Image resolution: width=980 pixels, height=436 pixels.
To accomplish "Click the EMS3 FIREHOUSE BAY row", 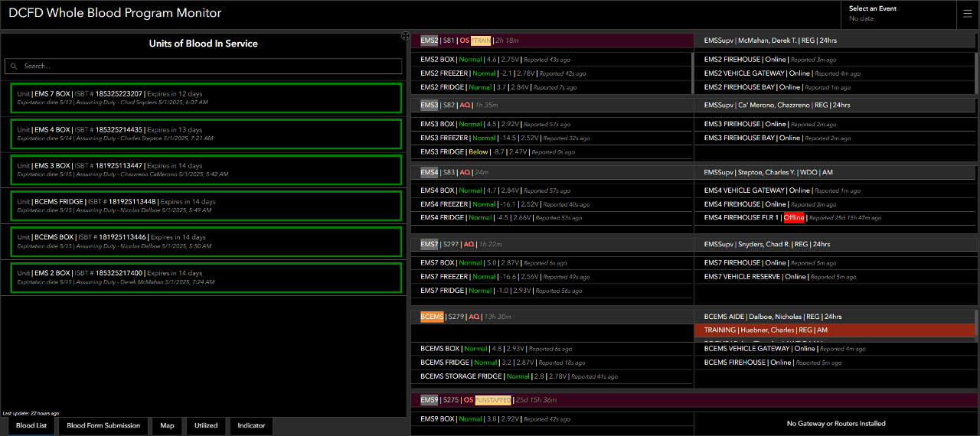I will click(x=836, y=138).
